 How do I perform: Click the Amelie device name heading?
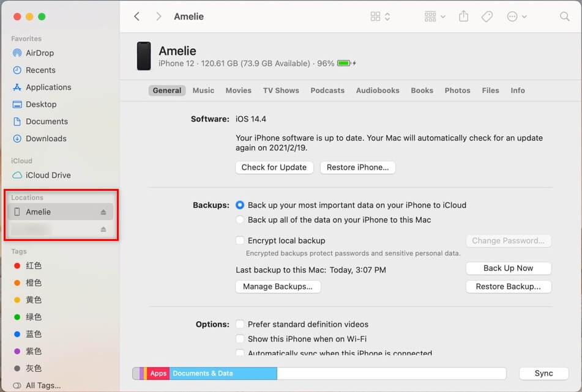177,51
